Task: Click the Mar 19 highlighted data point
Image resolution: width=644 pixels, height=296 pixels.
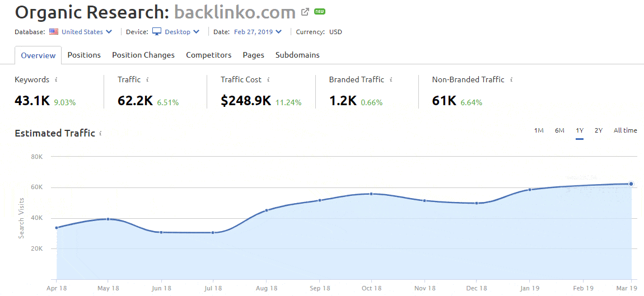Action: (631, 184)
